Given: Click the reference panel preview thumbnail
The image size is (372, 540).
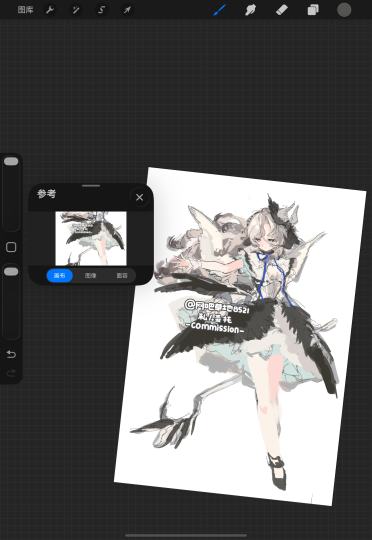Looking at the screenshot, I should pos(91,238).
